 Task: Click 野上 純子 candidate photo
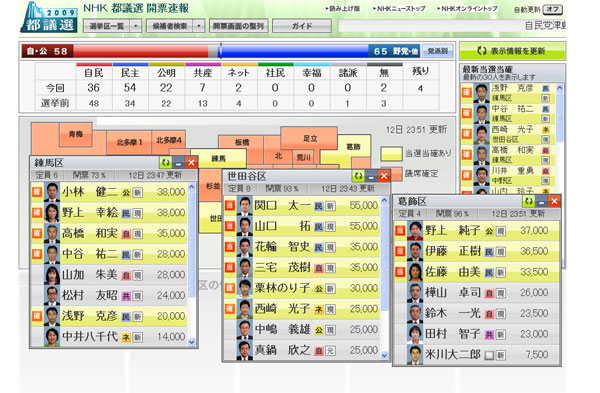415,230
